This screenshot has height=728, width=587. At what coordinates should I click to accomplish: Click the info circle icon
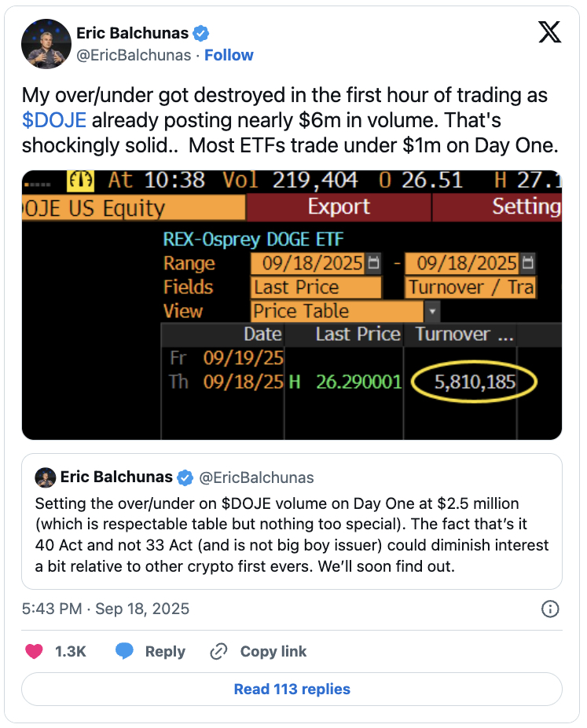tap(551, 609)
